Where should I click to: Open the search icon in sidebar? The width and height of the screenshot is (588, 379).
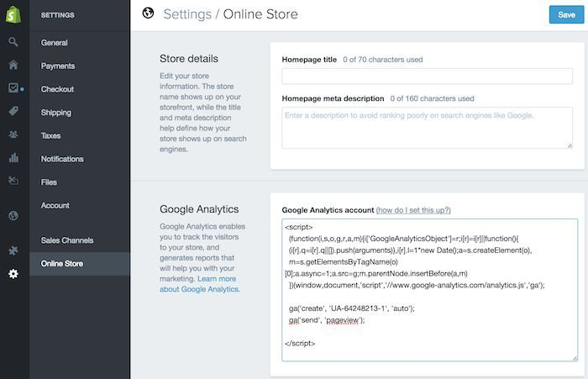point(13,42)
